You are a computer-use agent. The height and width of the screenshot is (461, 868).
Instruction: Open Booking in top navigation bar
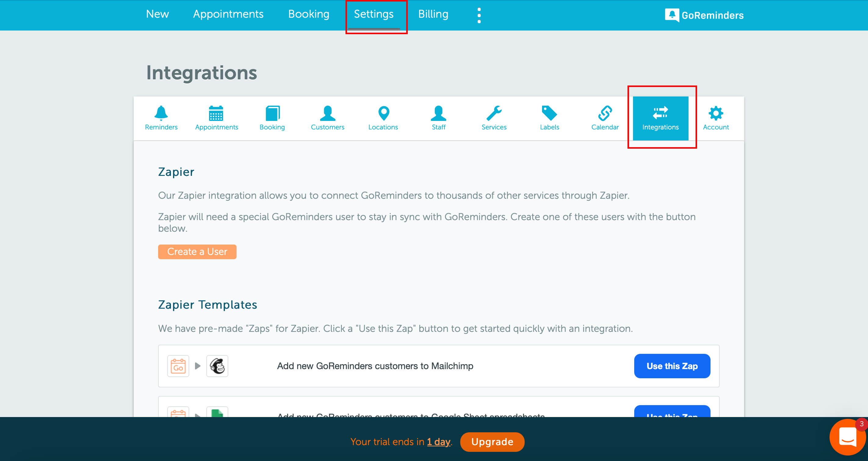coord(309,14)
